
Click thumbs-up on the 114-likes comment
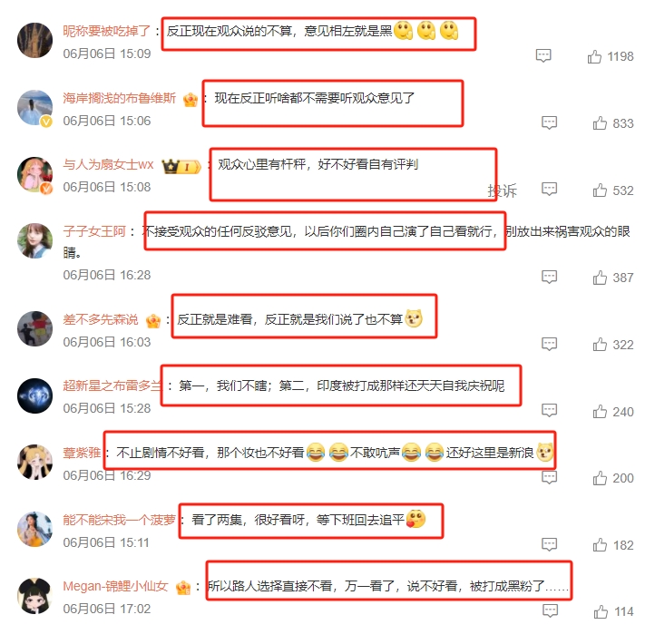click(x=601, y=612)
